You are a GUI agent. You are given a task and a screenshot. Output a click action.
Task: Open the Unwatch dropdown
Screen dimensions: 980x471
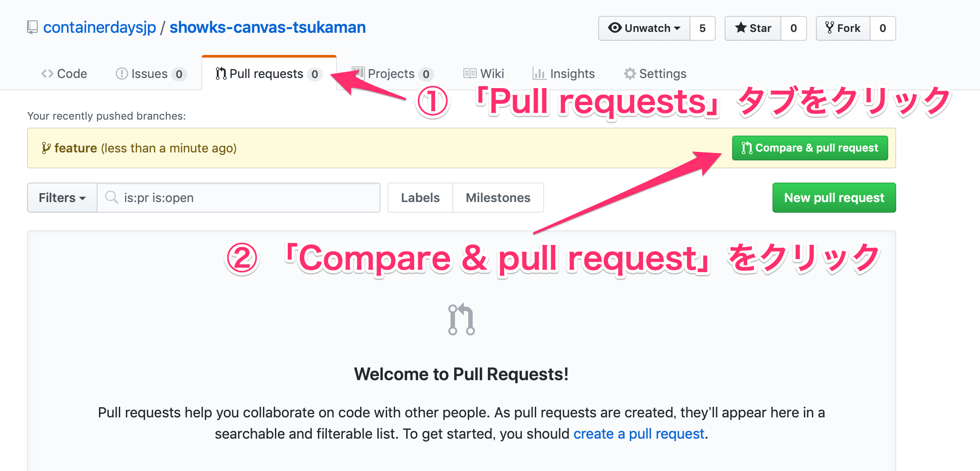pos(644,28)
